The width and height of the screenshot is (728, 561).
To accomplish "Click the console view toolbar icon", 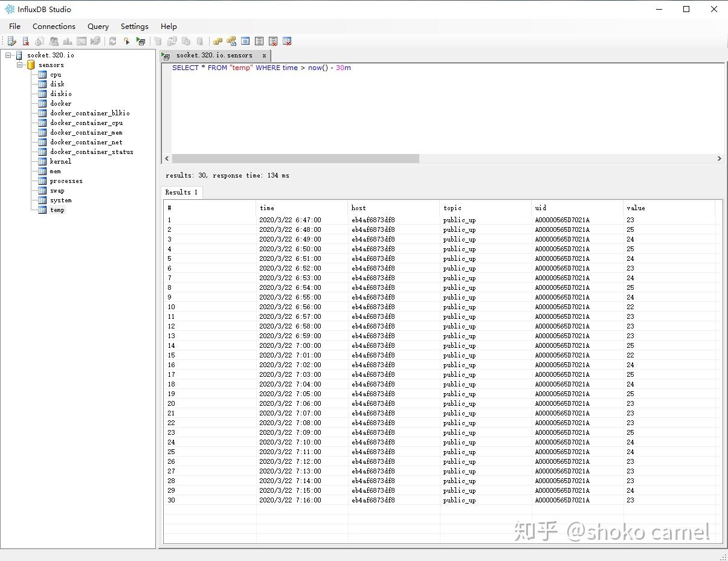I will [82, 41].
